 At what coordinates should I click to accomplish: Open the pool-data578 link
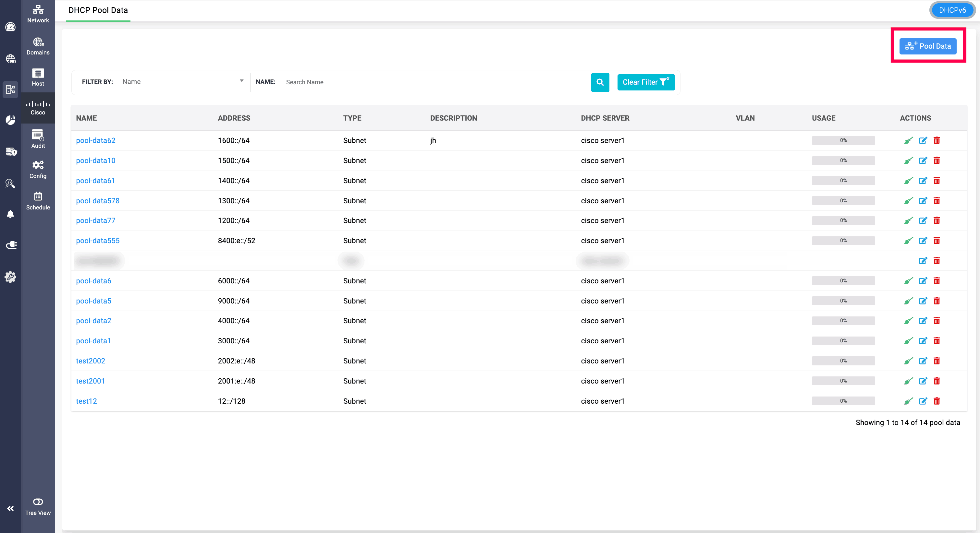pyautogui.click(x=98, y=201)
